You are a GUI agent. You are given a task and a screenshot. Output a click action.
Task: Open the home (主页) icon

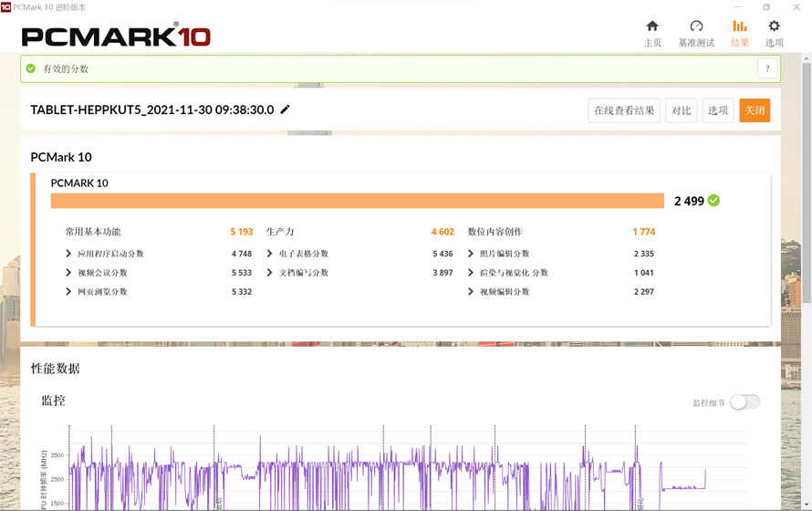[652, 26]
